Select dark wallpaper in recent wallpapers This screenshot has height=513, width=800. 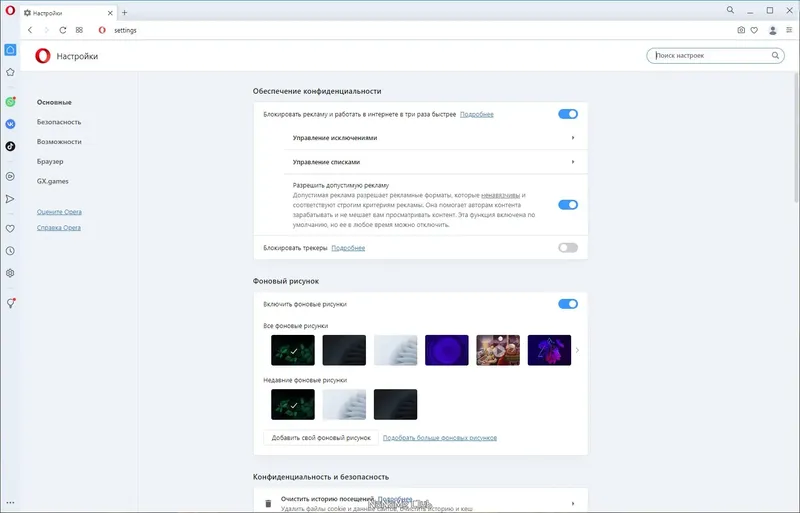[x=395, y=404]
